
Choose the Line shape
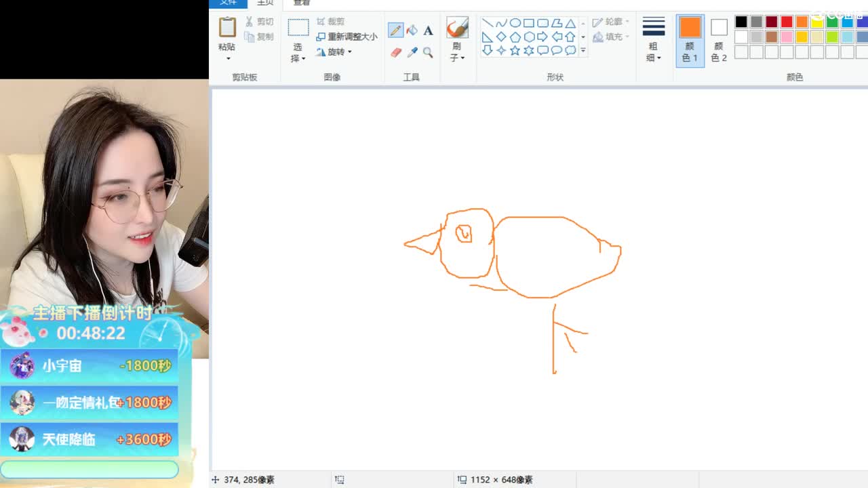pyautogui.click(x=488, y=23)
